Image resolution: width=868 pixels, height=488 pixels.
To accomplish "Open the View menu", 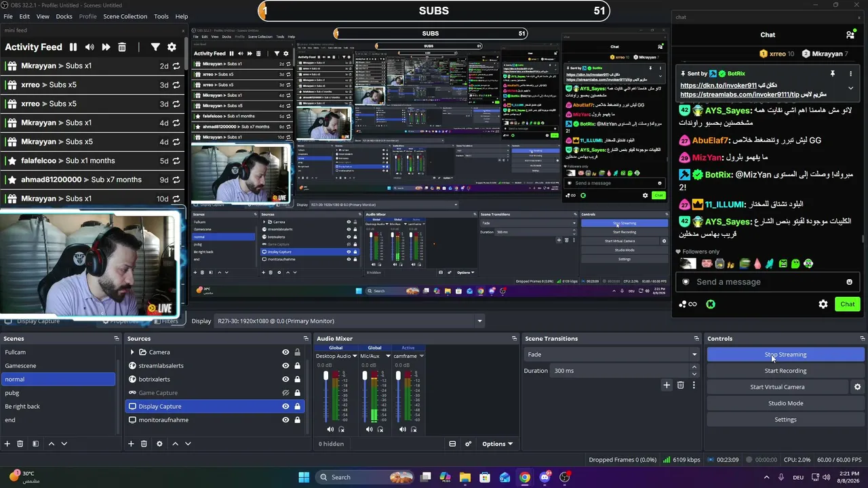I will point(42,16).
